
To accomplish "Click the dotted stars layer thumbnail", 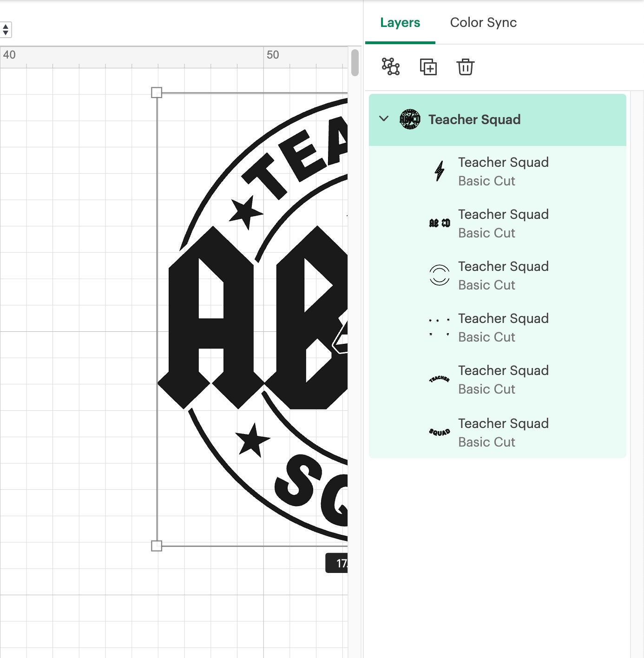I will tap(439, 327).
